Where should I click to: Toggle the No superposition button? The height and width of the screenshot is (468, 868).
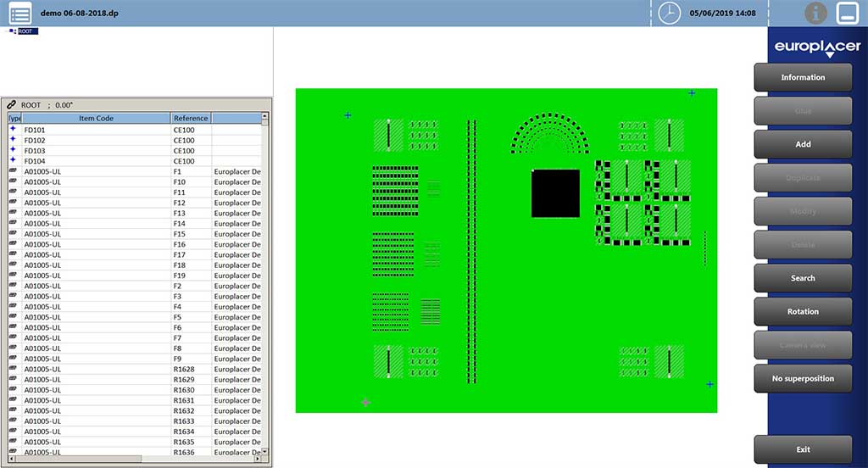803,378
